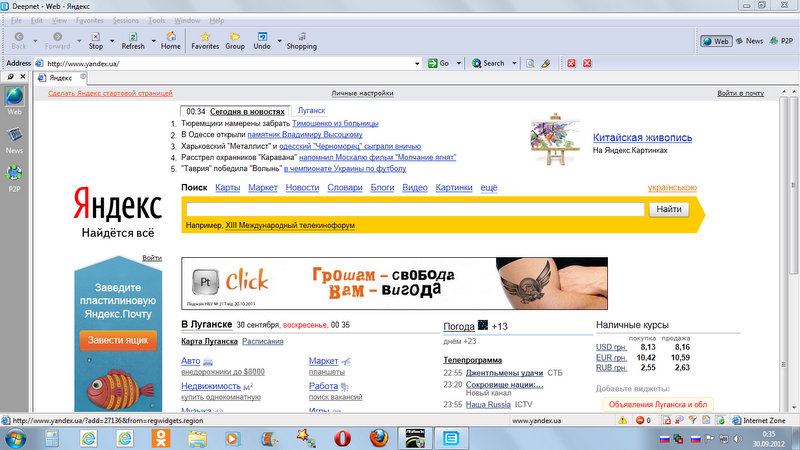Switch to News mode in top-right toolbar
800x450 pixels.
click(x=749, y=41)
